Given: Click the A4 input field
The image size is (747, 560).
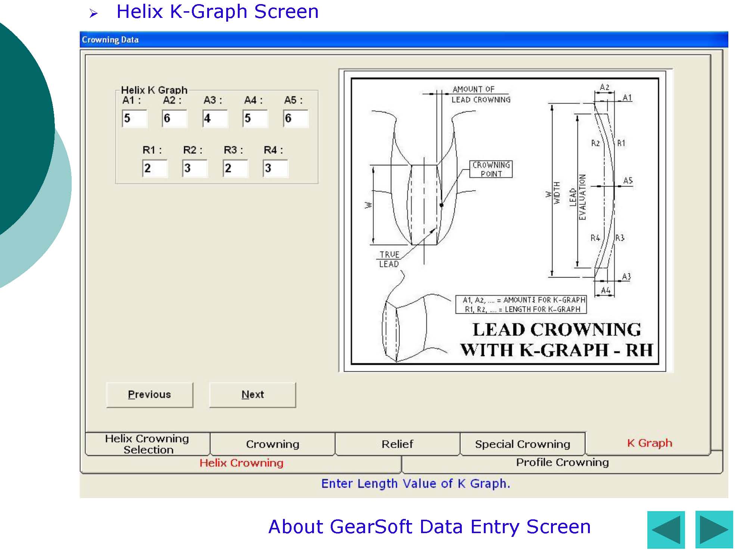Looking at the screenshot, I should tap(255, 119).
